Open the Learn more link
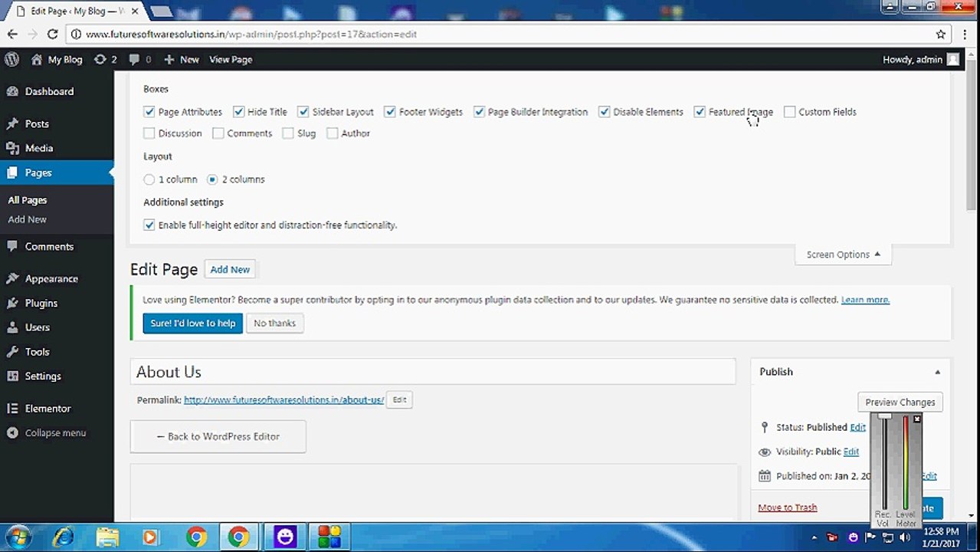This screenshot has height=552, width=980. point(865,300)
